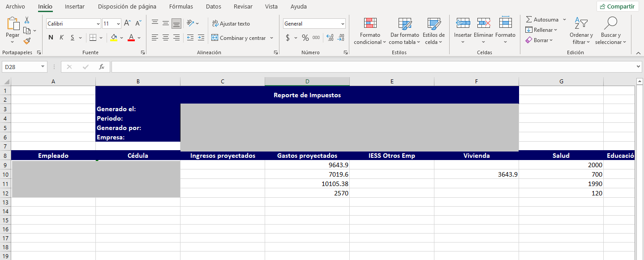The image size is (644, 260).
Task: Center text horizontally
Action: (x=166, y=38)
